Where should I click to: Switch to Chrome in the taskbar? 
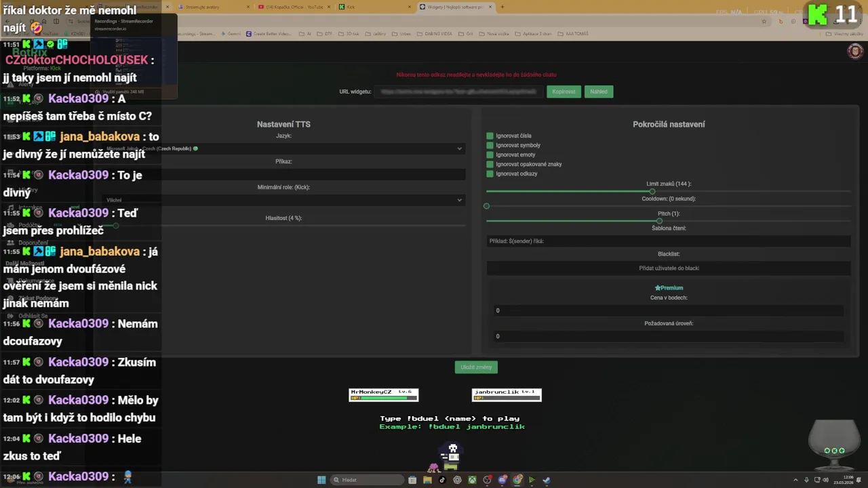(x=517, y=480)
